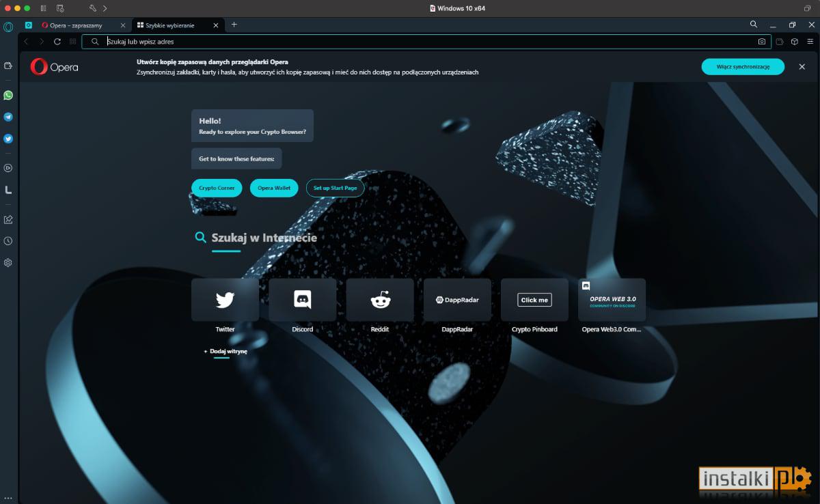Open WhatsApp from the sidebar
Viewport: 820px width, 504px height.
[8, 95]
